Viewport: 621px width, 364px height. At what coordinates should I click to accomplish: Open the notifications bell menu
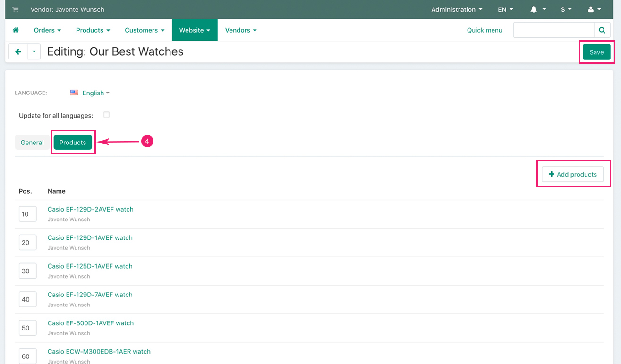click(x=538, y=9)
